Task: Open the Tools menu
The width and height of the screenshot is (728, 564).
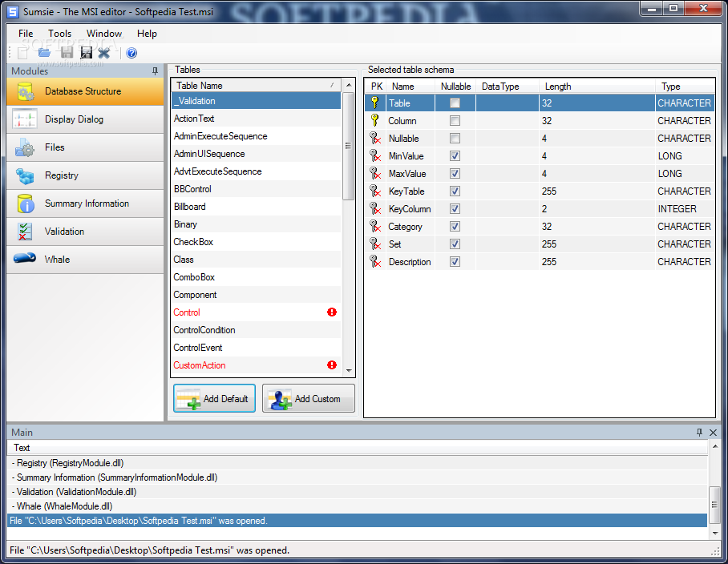Action: point(60,34)
